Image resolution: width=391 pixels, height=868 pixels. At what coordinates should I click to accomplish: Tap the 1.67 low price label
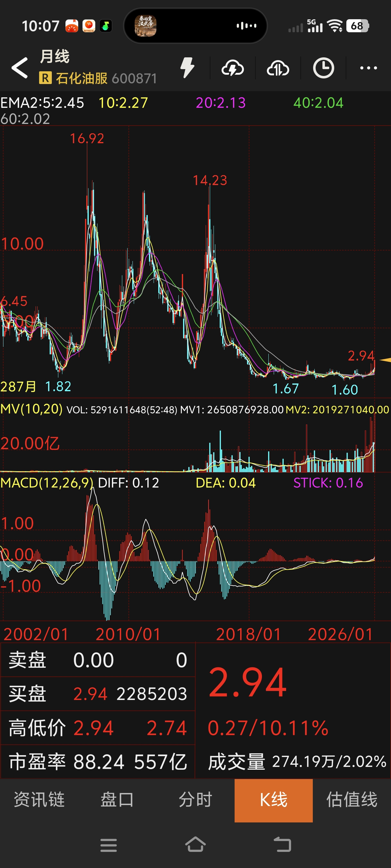(285, 388)
